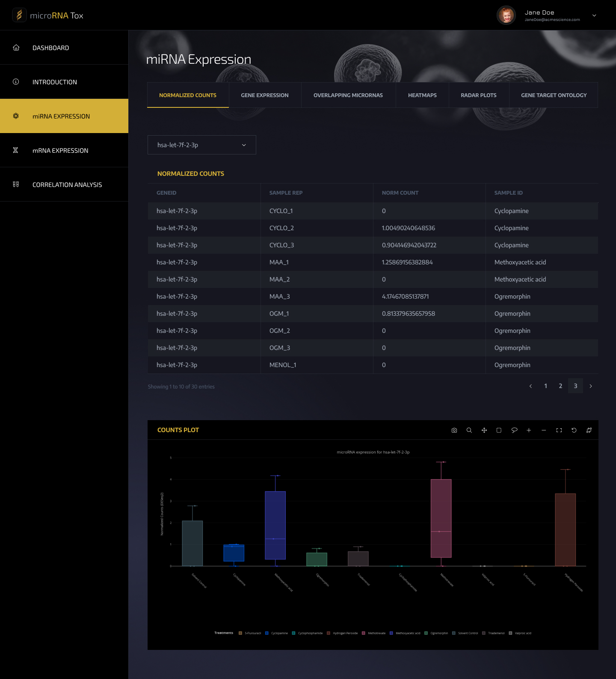
Task: Open the hsa-let-7f-2-3p miRNA dropdown
Action: (x=202, y=145)
